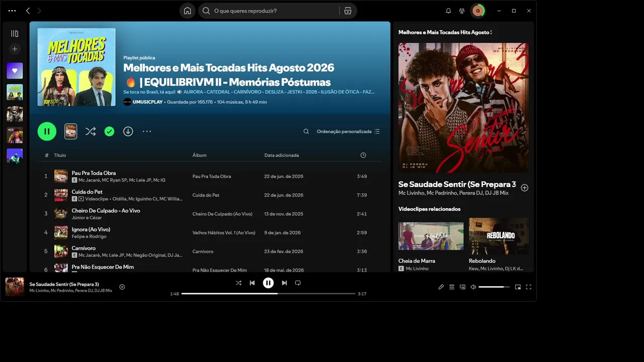The height and width of the screenshot is (362, 644).
Task: Open more options for the playlist
Action: pos(147,131)
